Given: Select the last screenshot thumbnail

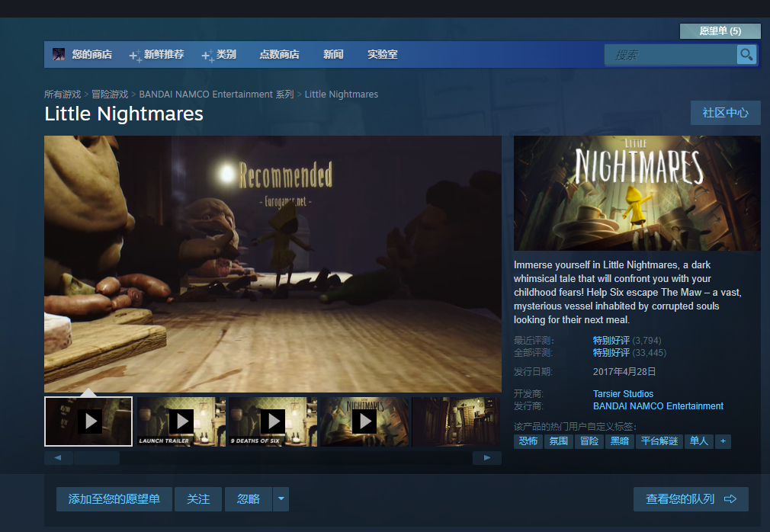Looking at the screenshot, I should click(x=456, y=421).
